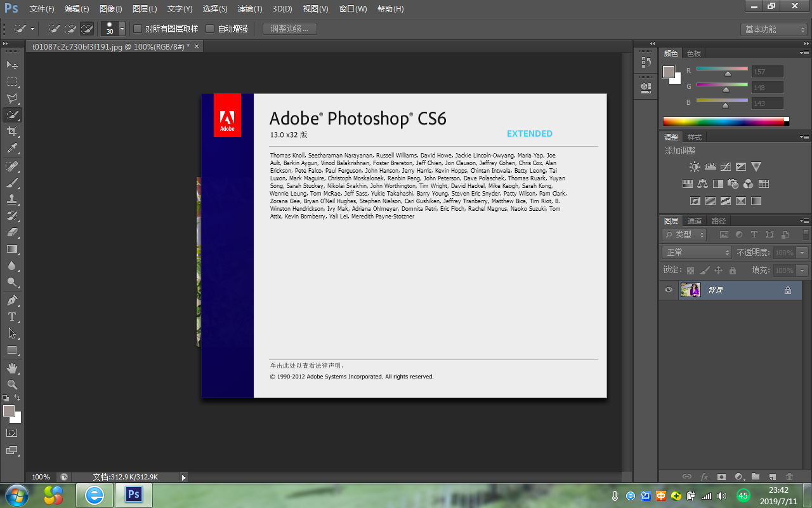Toggle lock image pixels brush icon
The height and width of the screenshot is (508, 812).
coord(705,271)
